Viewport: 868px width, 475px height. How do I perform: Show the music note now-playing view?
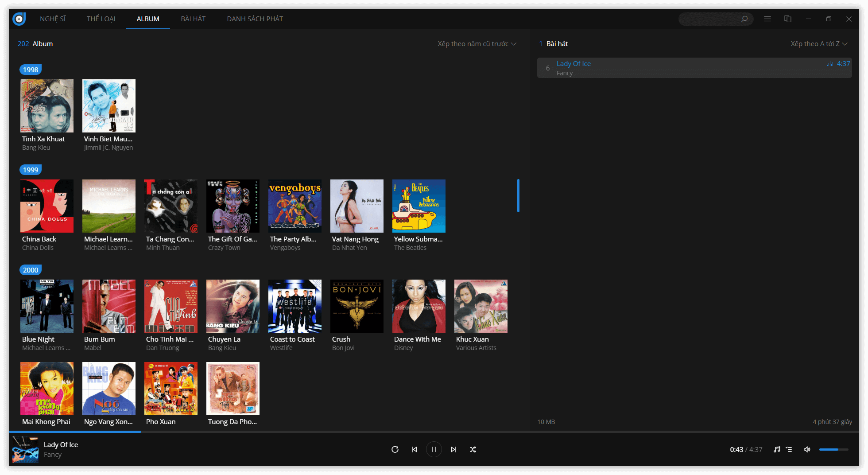[777, 449]
